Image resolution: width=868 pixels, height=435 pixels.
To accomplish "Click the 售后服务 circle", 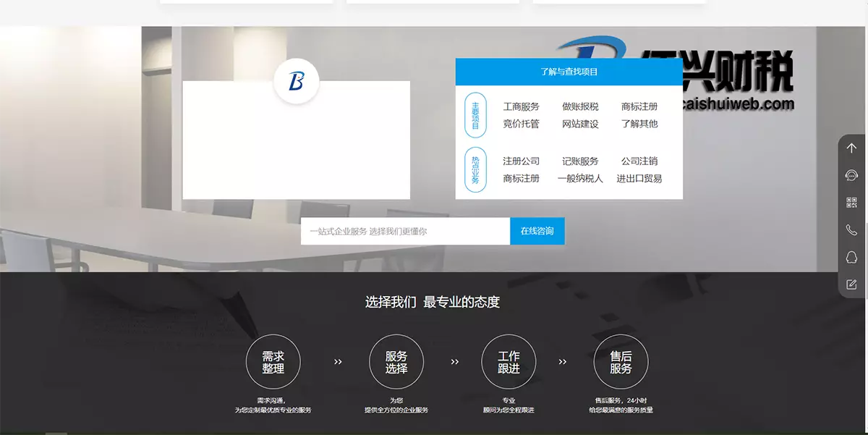I will (621, 362).
